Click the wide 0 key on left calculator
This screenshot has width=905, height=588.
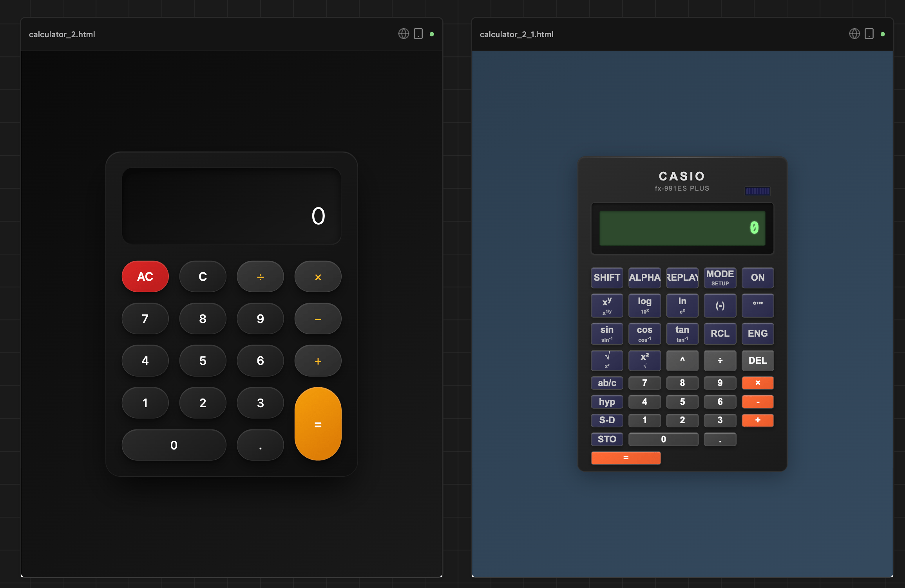tap(174, 445)
